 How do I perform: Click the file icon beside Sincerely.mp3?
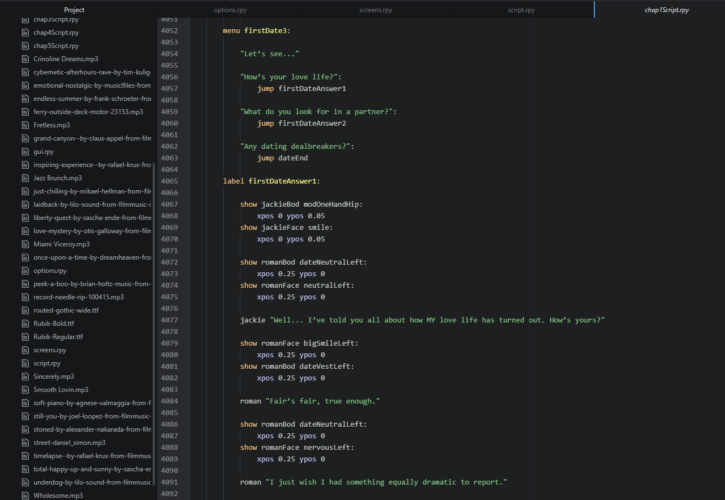(25, 377)
